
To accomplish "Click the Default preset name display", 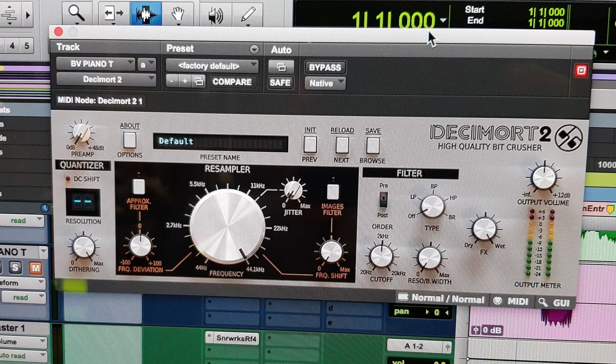I will [x=220, y=143].
